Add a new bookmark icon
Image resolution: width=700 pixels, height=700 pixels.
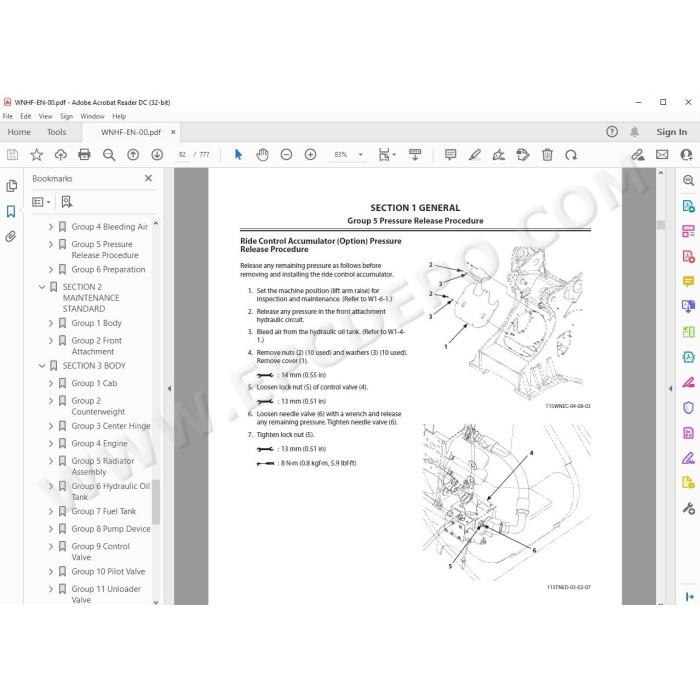click(67, 202)
